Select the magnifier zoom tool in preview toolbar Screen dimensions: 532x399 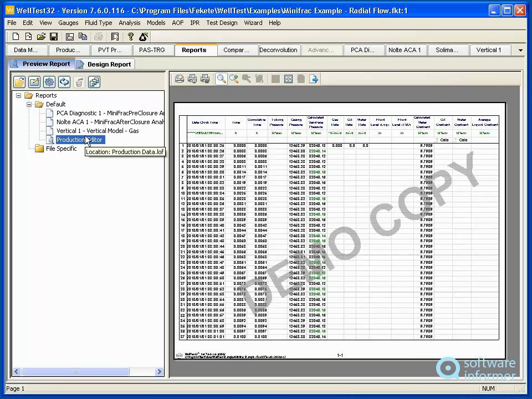(221, 79)
